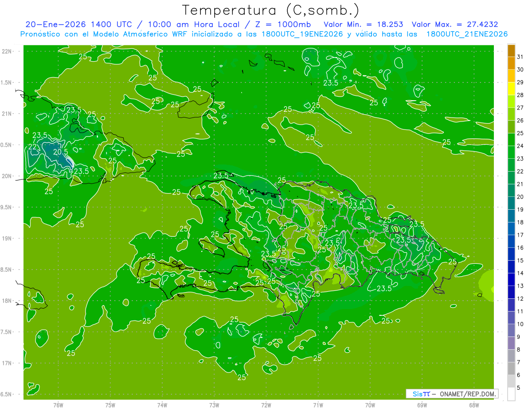Click the color bar label '27'

click(x=520, y=108)
